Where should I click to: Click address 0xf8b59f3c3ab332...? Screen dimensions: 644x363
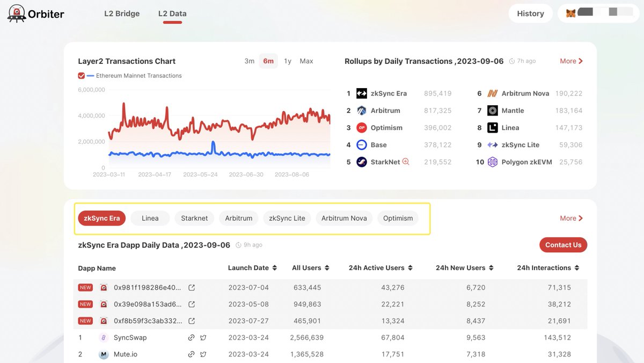coord(148,321)
